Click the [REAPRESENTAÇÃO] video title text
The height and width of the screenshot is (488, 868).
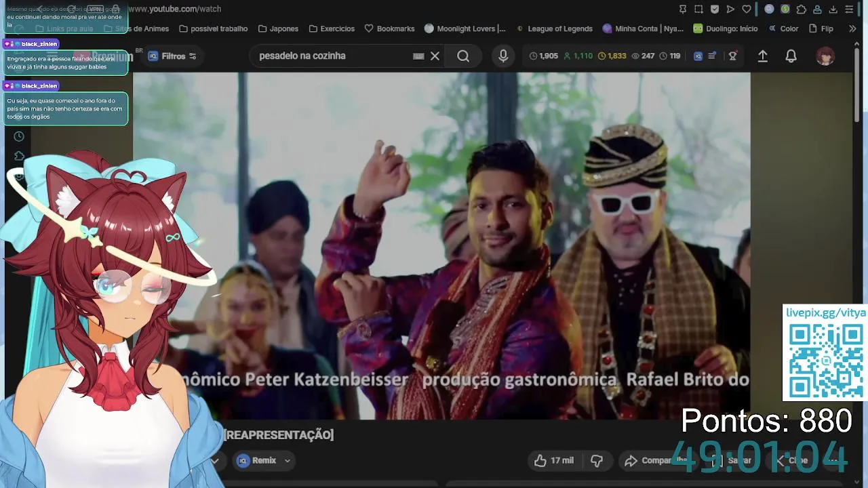coord(279,435)
